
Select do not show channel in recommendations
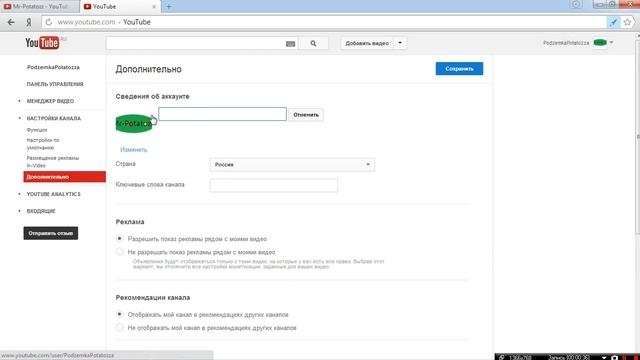[x=119, y=327]
